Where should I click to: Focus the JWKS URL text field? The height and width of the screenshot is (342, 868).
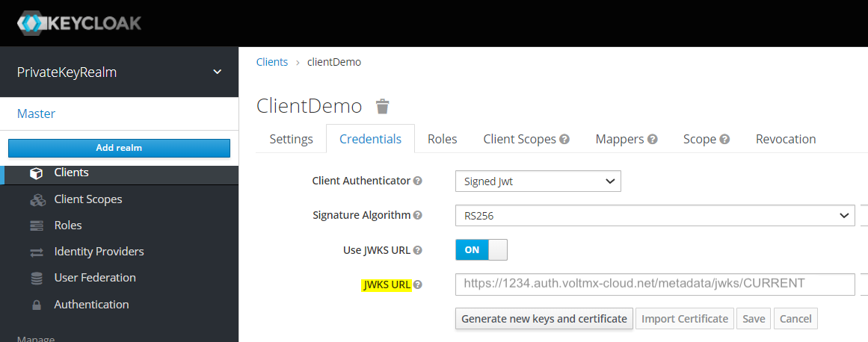pyautogui.click(x=654, y=284)
